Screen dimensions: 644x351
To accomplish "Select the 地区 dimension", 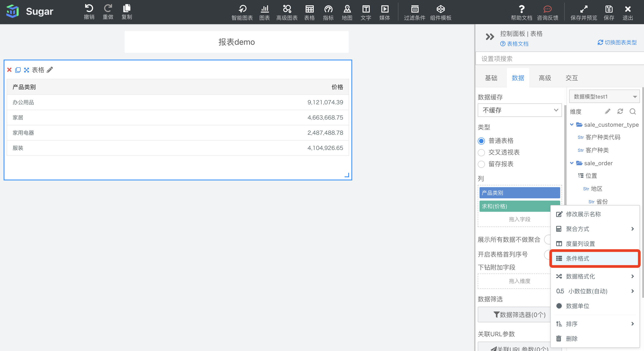I will click(593, 189).
